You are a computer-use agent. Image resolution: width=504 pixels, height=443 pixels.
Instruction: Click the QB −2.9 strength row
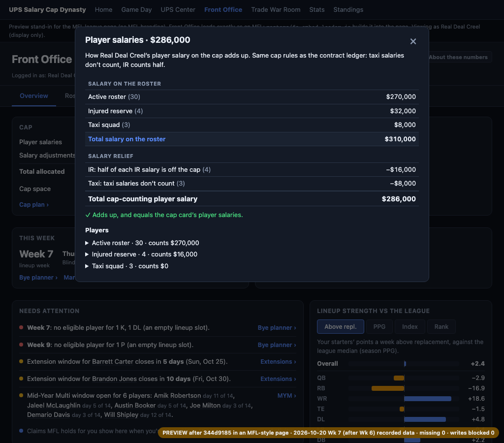click(x=401, y=378)
